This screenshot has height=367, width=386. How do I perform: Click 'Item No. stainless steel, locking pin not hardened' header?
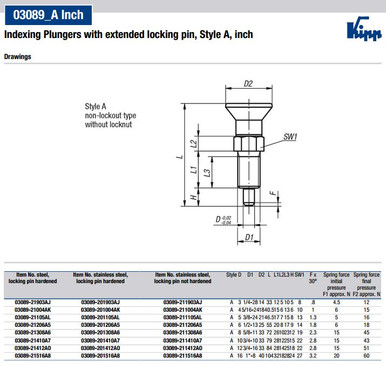coord(183,278)
